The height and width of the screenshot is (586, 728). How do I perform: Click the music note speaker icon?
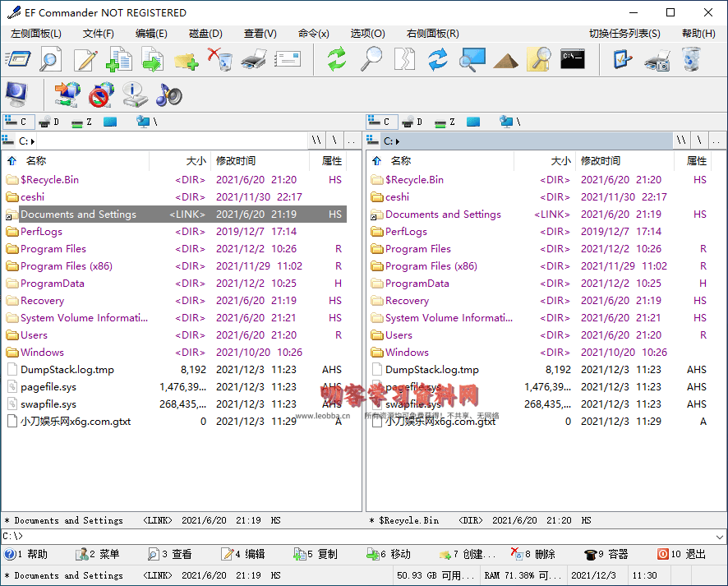pos(168,95)
